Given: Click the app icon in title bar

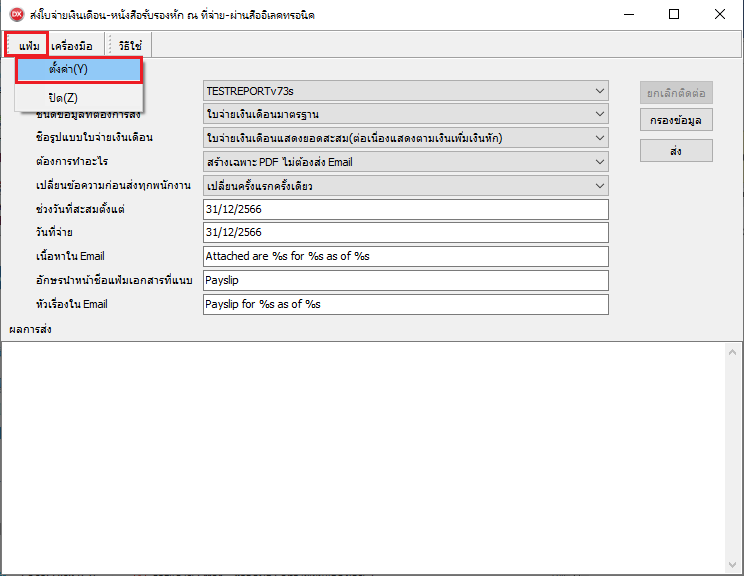Looking at the screenshot, I should (x=16, y=14).
